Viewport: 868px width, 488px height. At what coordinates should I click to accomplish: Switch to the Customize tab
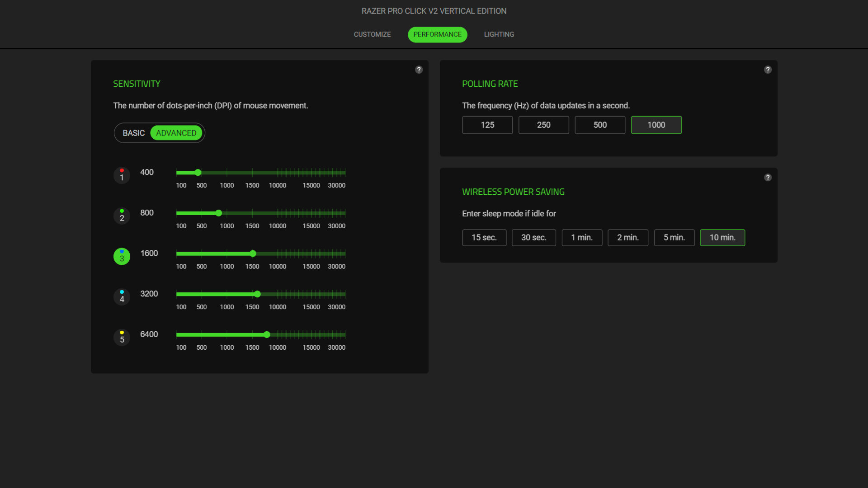pos(372,34)
